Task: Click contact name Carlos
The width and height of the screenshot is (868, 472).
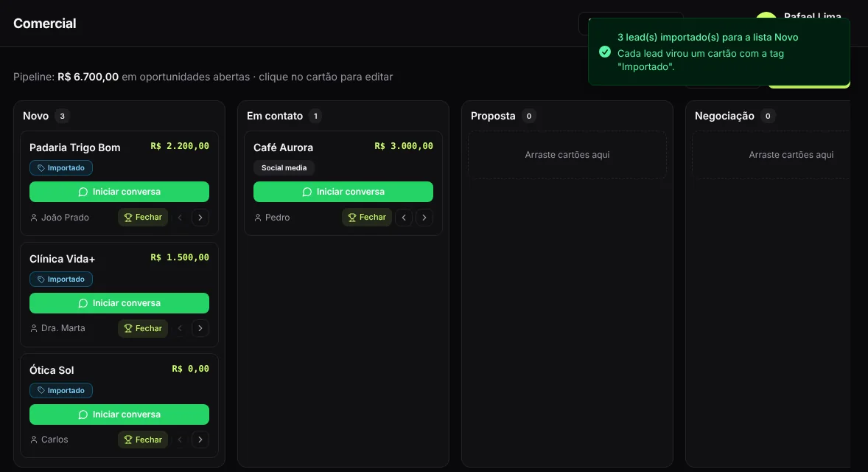Action: point(55,440)
